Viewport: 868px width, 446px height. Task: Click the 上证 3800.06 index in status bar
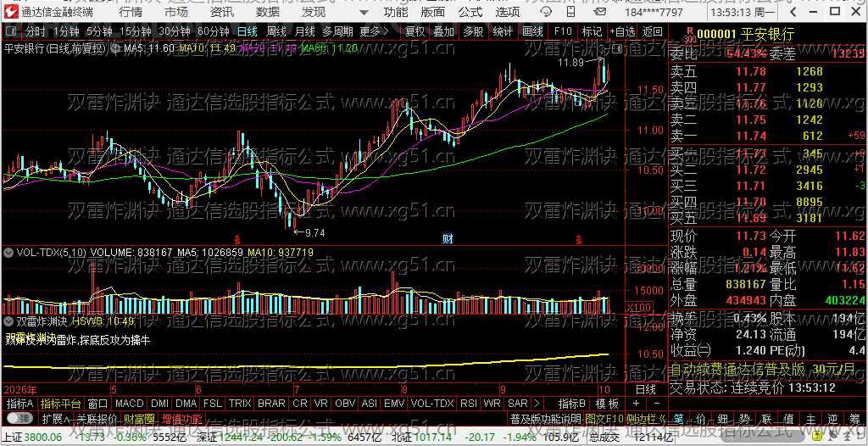pos(32,438)
